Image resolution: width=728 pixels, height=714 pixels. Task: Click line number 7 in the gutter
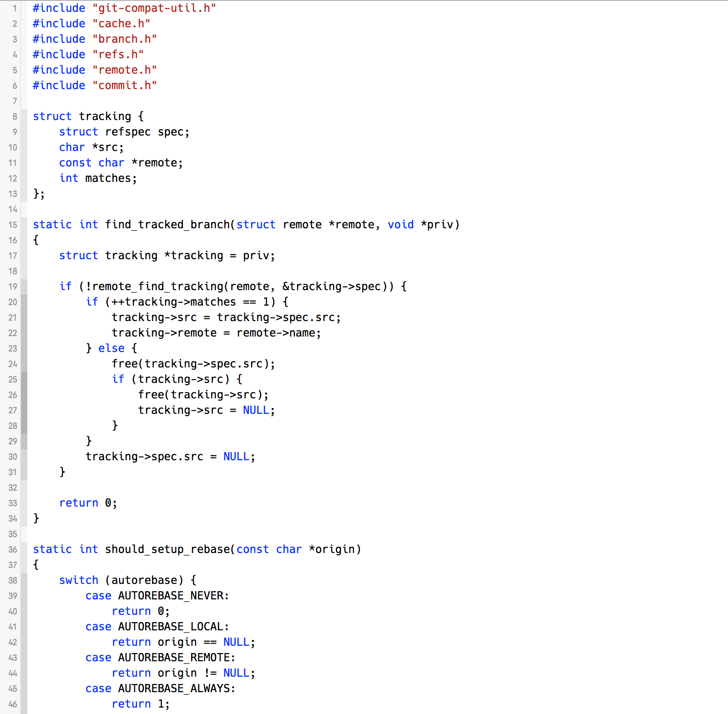pyautogui.click(x=15, y=101)
